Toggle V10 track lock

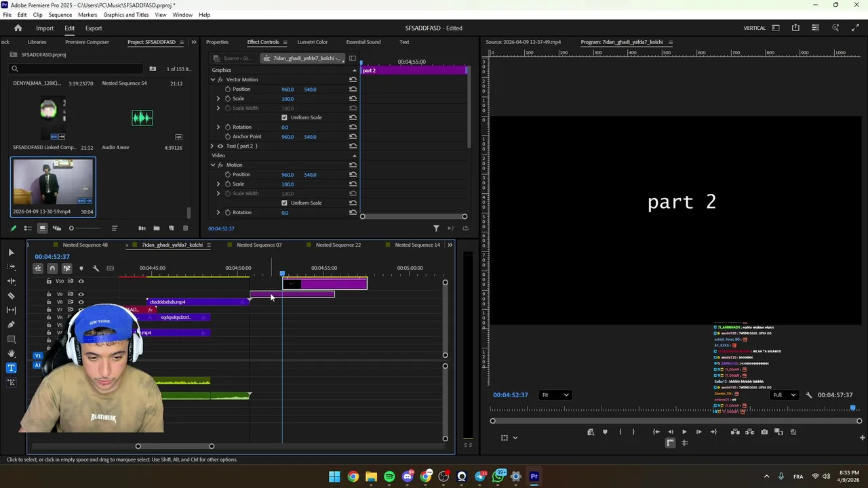(49, 281)
